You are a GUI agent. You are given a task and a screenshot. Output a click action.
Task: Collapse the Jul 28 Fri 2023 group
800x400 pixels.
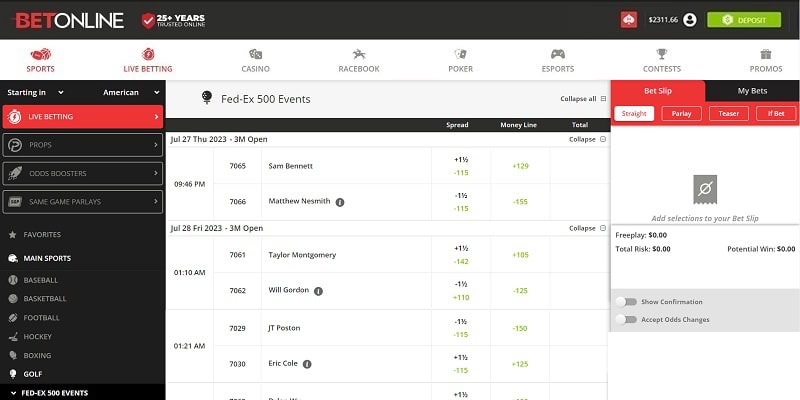coord(588,229)
